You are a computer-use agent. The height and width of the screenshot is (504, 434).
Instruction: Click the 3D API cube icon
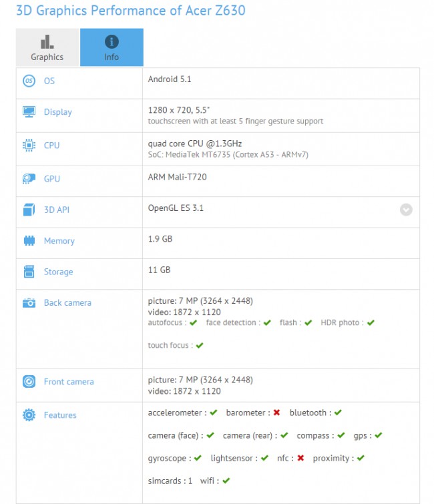pyautogui.click(x=29, y=210)
